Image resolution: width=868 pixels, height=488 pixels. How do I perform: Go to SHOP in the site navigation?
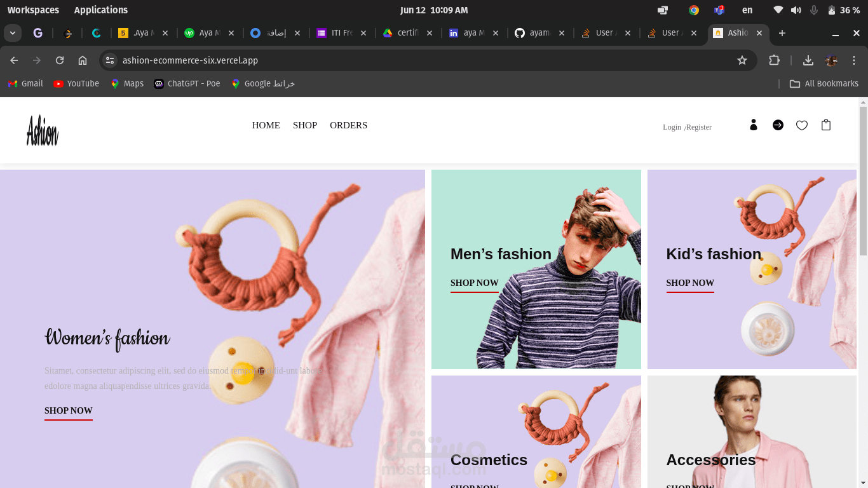(x=305, y=125)
